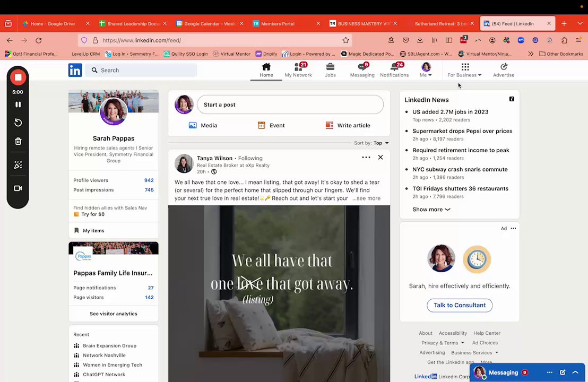
Task: Open the Me dropdown menu
Action: click(x=426, y=70)
